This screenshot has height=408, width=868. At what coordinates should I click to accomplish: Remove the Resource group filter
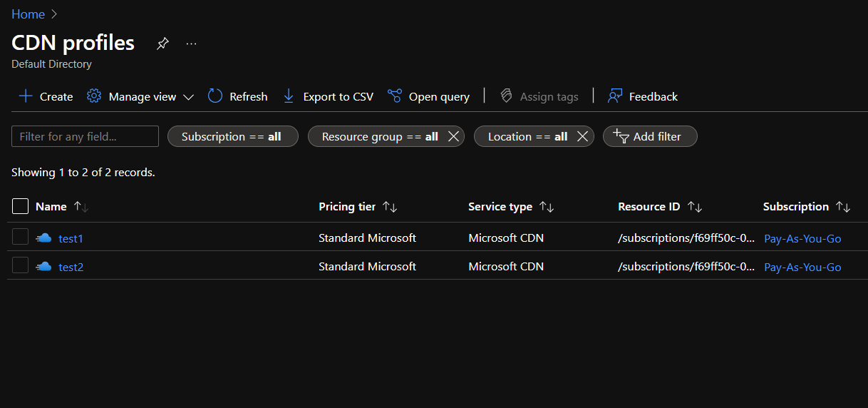click(453, 136)
